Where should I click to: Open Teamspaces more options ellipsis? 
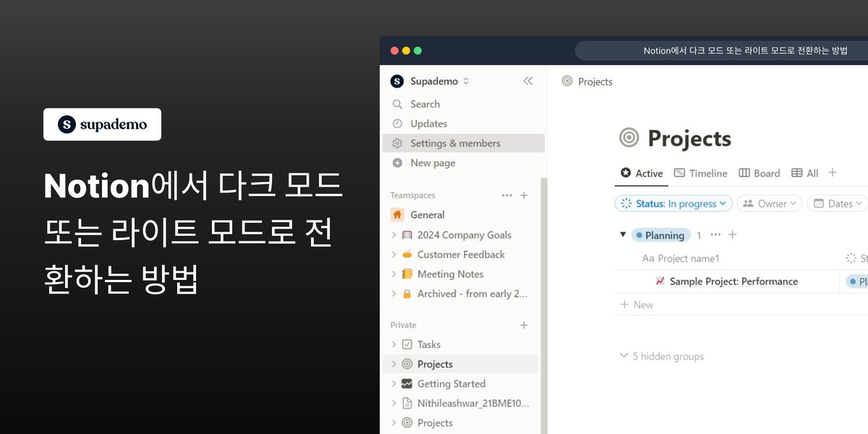[x=507, y=195]
